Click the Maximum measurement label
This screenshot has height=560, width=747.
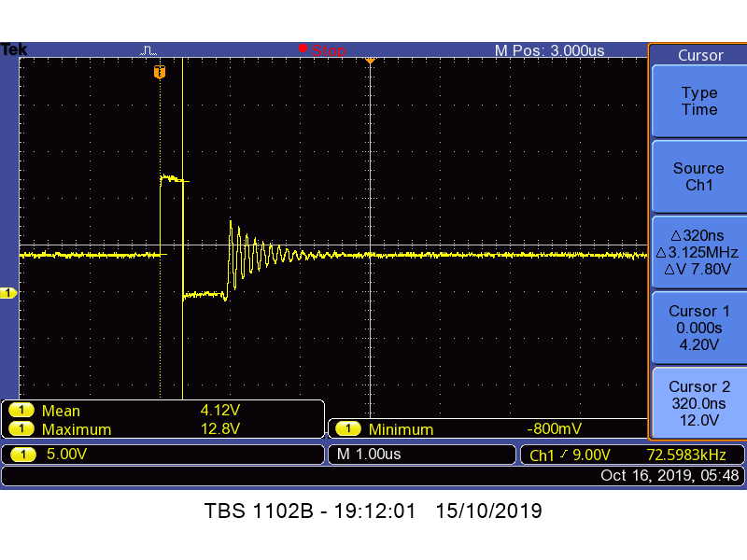coord(77,429)
